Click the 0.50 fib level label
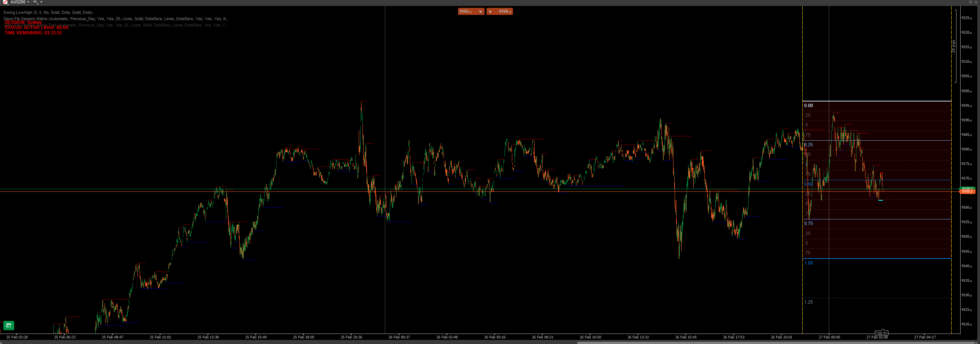980x344 pixels. coord(808,184)
